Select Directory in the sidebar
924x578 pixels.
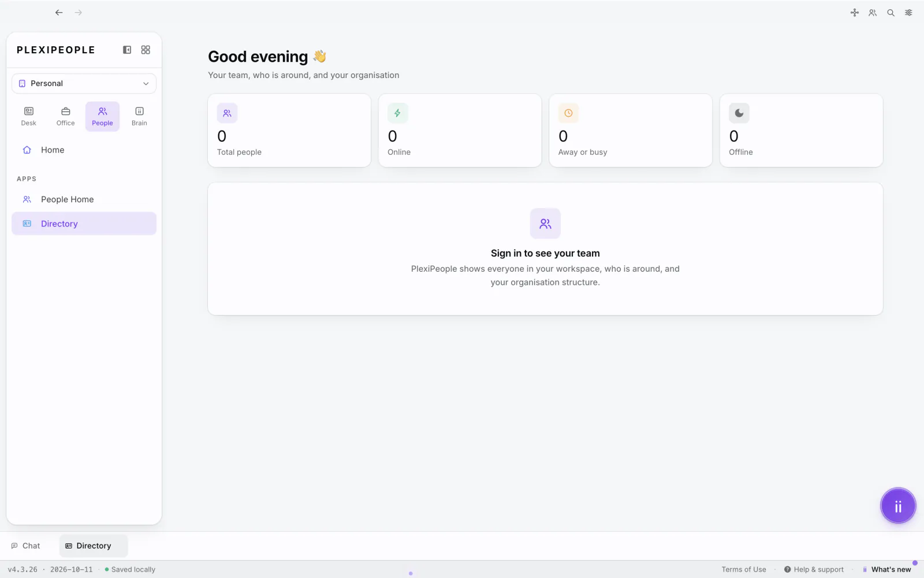click(84, 224)
